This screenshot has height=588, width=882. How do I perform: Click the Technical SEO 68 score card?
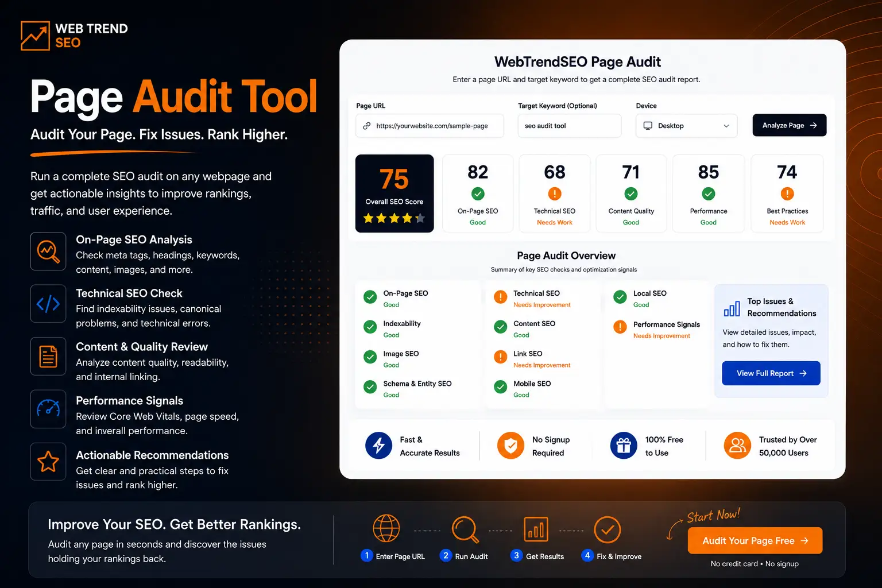[555, 194]
